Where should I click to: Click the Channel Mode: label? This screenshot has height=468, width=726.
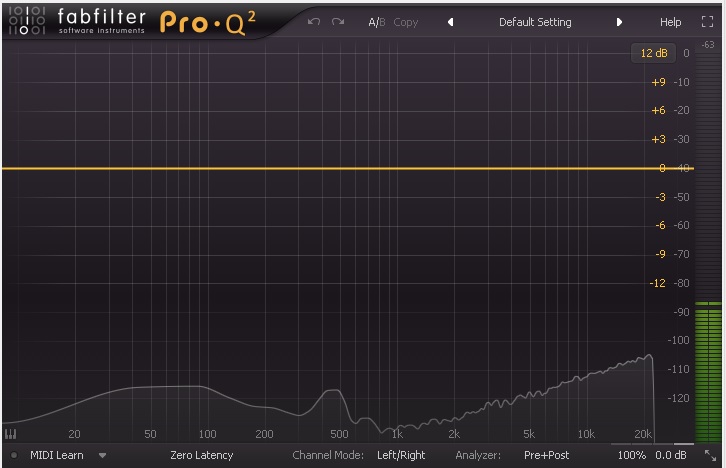[x=328, y=455]
